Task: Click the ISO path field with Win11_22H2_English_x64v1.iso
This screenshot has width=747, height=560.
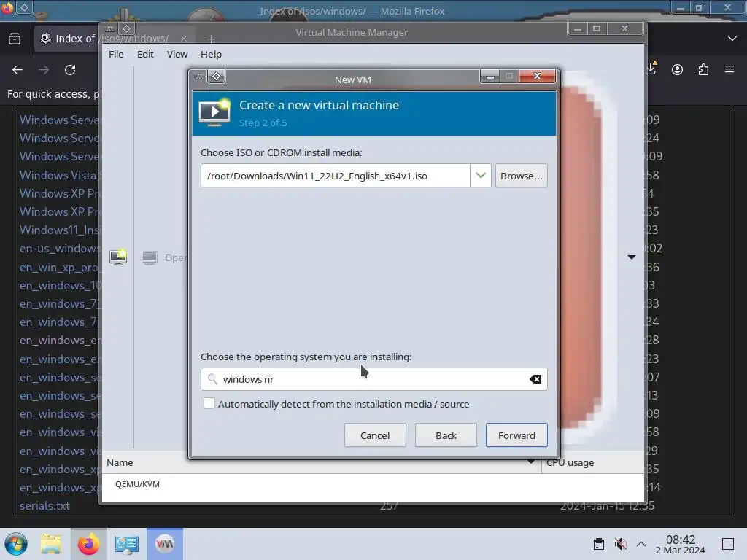Action: click(335, 176)
